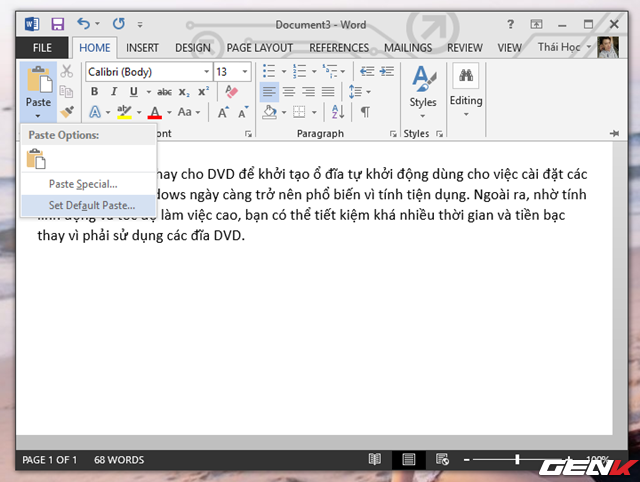Screen dimensions: 640x482
Task: Switch to Print Layout view
Action: (409, 460)
